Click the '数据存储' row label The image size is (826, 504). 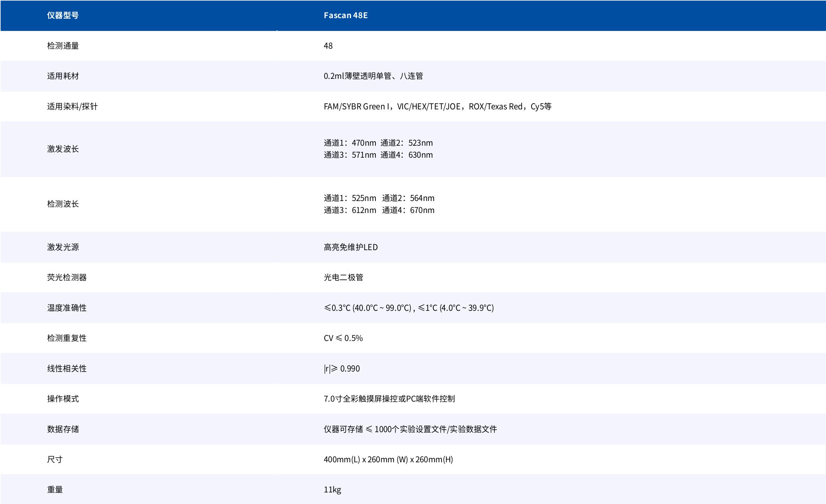[63, 429]
